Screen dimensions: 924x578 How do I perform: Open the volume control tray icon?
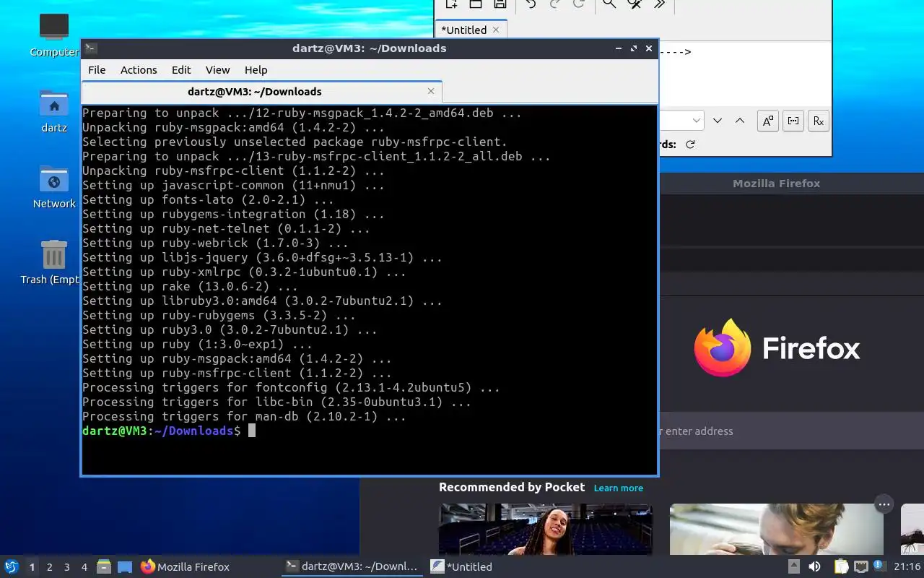click(x=814, y=566)
